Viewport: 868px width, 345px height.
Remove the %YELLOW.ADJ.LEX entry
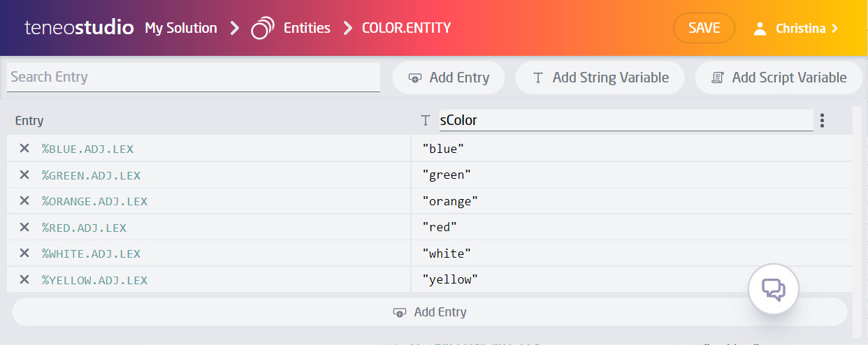pos(24,279)
